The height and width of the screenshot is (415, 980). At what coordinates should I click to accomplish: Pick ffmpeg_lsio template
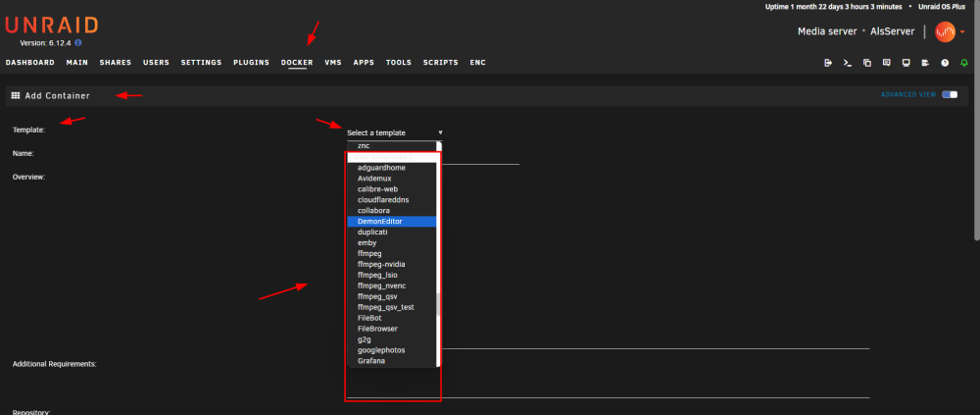[392, 275]
